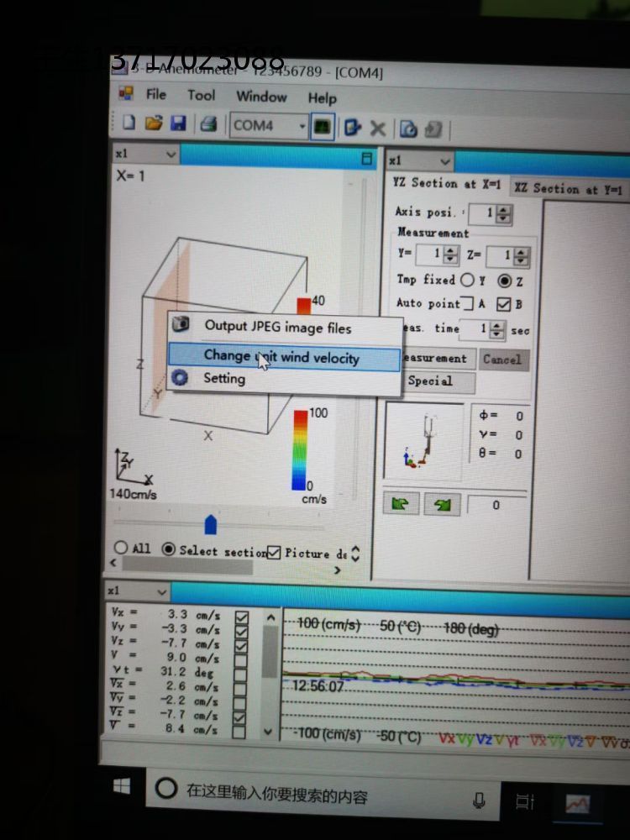Select the Tmp fixed Y radio button
The image size is (630, 840).
click(468, 280)
